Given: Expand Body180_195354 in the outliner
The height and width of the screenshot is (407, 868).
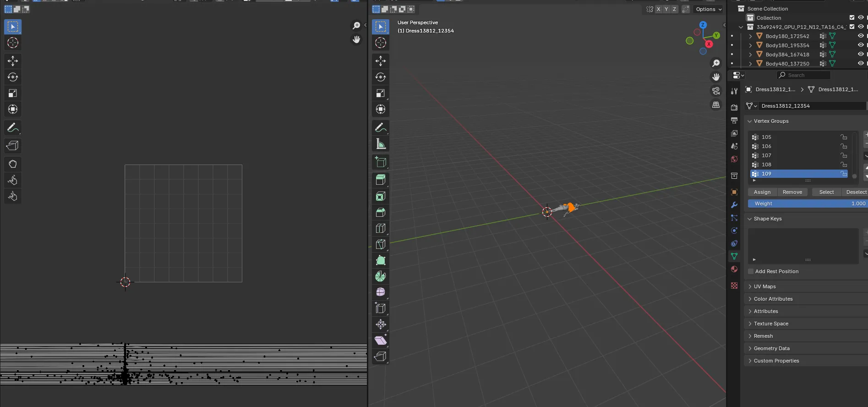Looking at the screenshot, I should 750,45.
